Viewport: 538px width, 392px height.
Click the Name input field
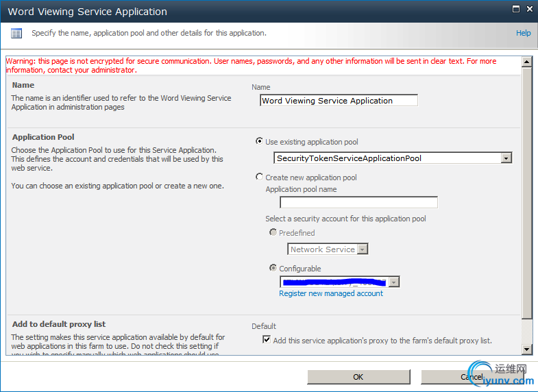point(339,101)
